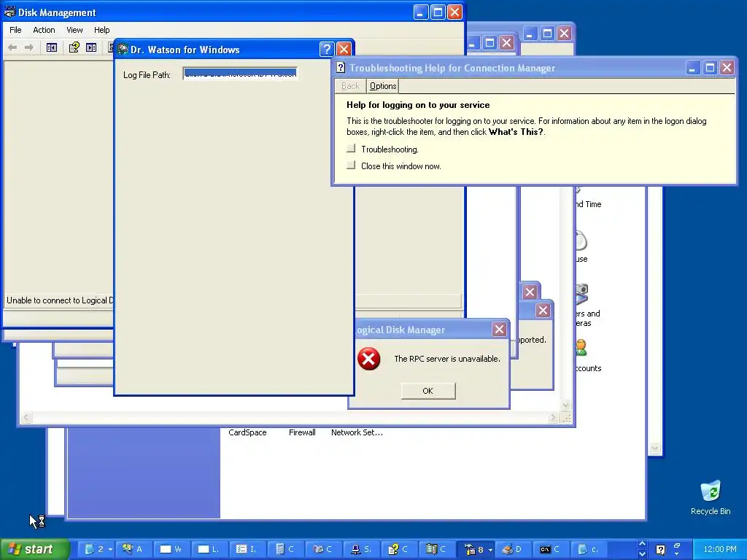Viewport: 747px width, 560px height.
Task: Open the View menu in Disk Management
Action: (74, 29)
